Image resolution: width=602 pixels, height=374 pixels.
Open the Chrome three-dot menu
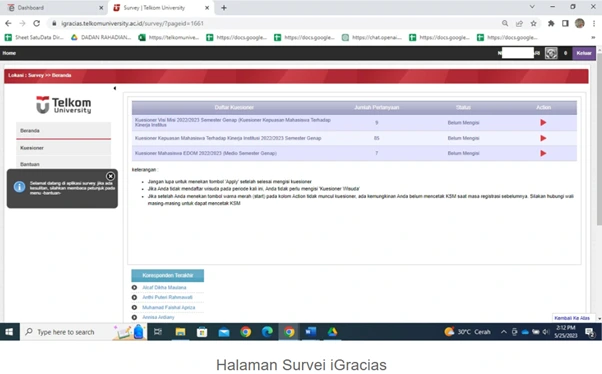click(x=594, y=23)
